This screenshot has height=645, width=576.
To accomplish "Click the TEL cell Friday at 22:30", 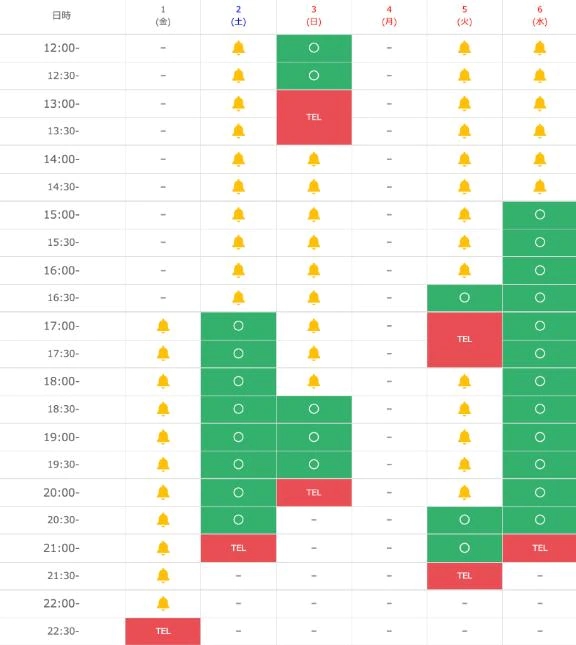I will pos(163,631).
